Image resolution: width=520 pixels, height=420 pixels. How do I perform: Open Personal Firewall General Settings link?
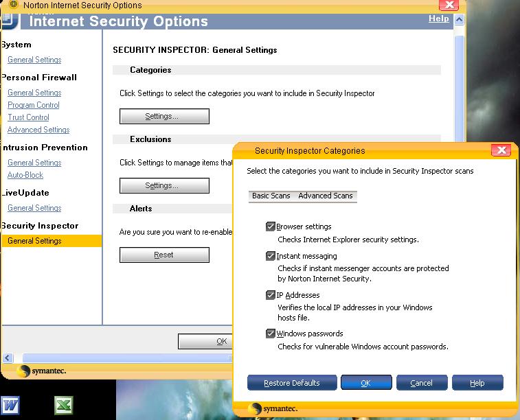34,93
